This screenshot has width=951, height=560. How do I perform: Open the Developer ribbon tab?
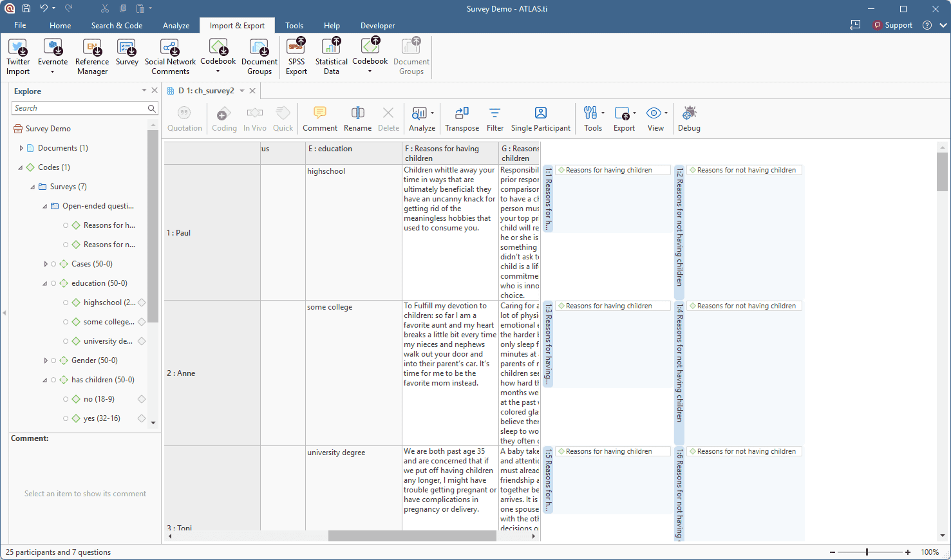click(377, 26)
